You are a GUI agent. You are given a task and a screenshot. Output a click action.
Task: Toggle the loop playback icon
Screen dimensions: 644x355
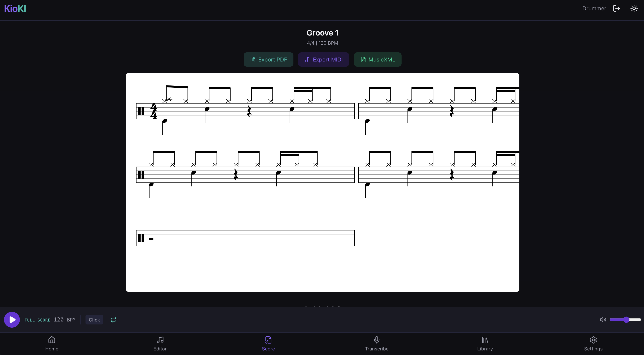(x=113, y=319)
